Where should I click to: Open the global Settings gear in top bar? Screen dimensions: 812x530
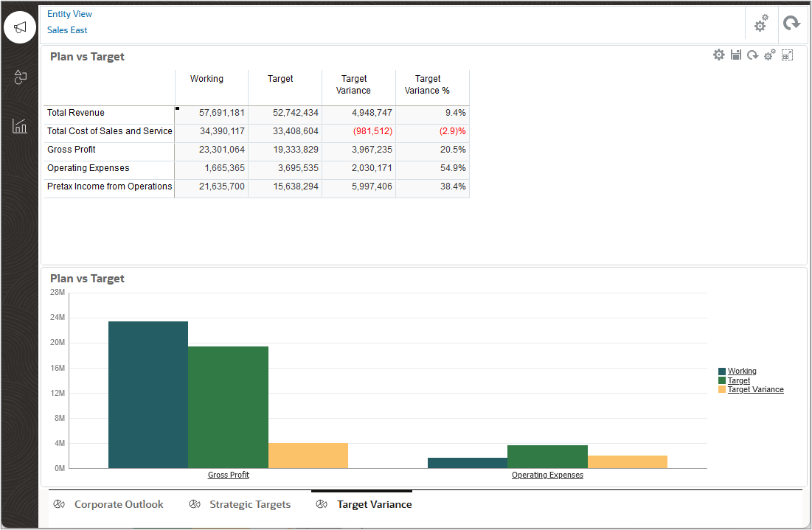click(760, 24)
